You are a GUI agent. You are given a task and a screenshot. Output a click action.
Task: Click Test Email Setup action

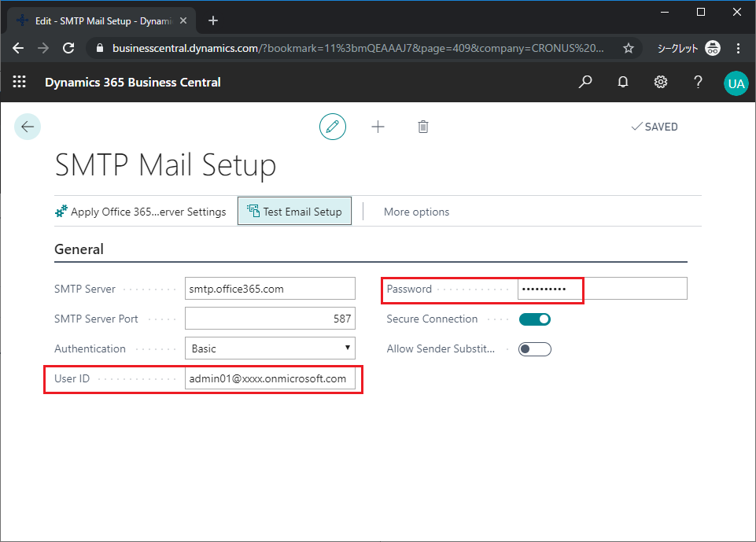pos(294,211)
